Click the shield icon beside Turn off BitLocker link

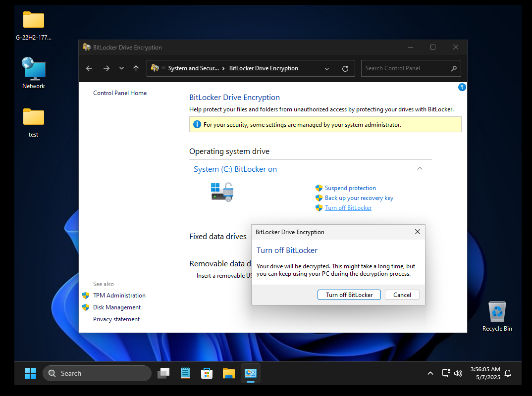[319, 208]
